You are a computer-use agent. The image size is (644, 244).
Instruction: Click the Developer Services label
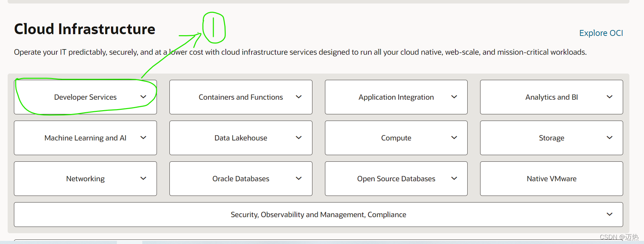[x=85, y=97]
